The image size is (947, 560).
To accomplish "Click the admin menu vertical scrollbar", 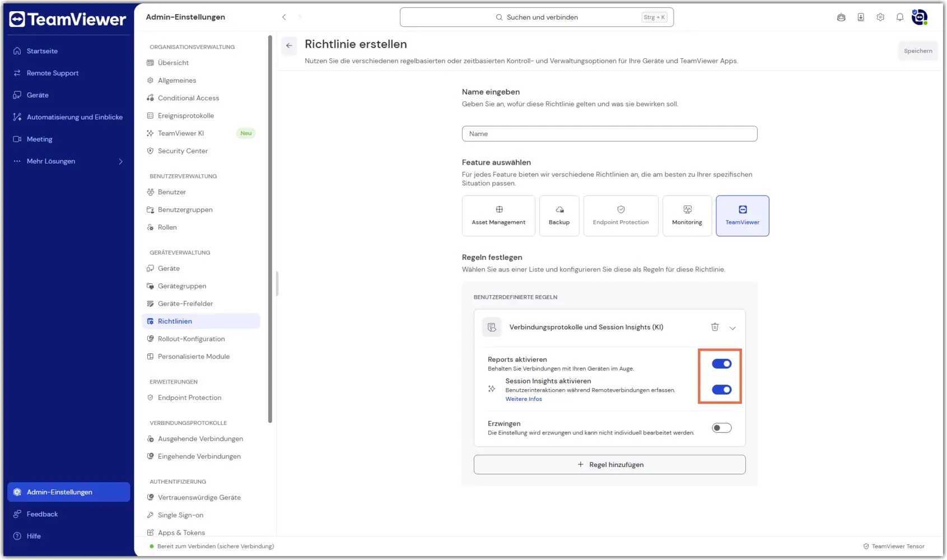I will pos(270,230).
